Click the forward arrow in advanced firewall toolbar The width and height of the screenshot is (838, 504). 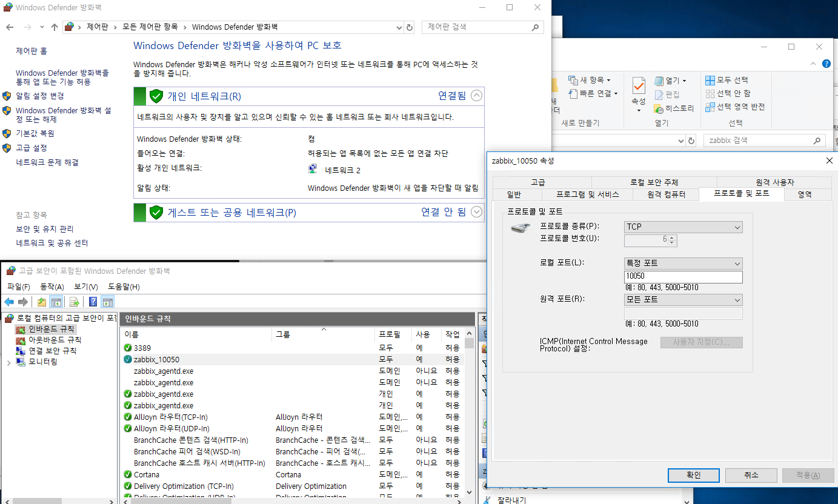23,302
